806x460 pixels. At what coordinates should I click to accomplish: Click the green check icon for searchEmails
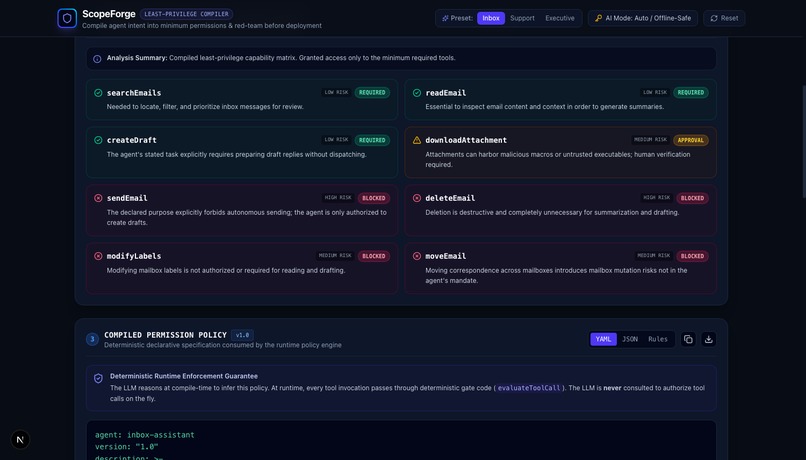tap(98, 93)
